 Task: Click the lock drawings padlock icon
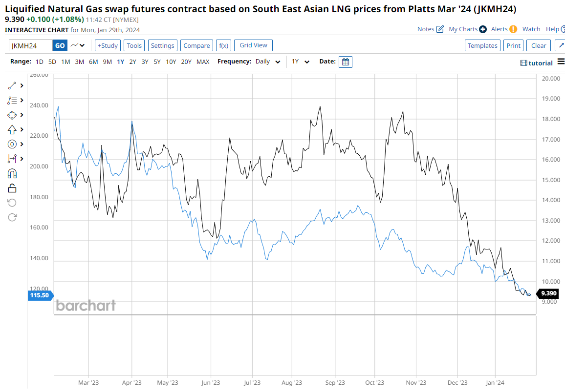(12, 188)
